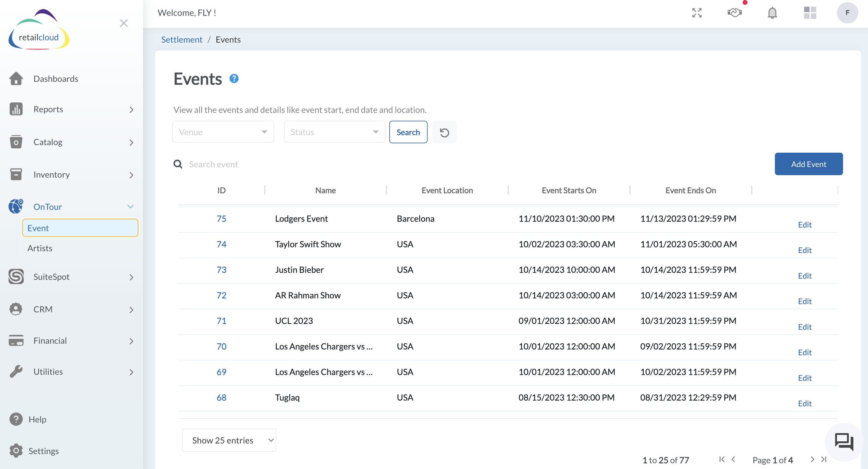Image resolution: width=868 pixels, height=469 pixels.
Task: Open the OnTour menu label
Action: coord(47,207)
